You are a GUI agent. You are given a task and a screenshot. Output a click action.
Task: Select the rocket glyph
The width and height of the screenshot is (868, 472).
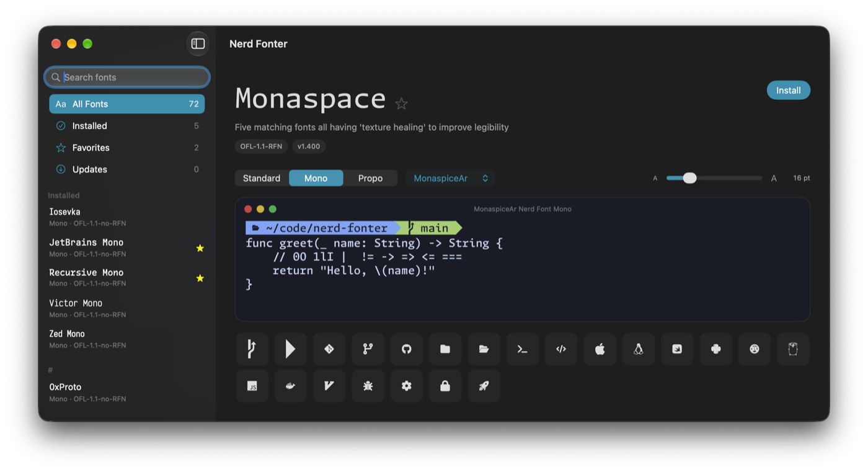[x=484, y=386]
